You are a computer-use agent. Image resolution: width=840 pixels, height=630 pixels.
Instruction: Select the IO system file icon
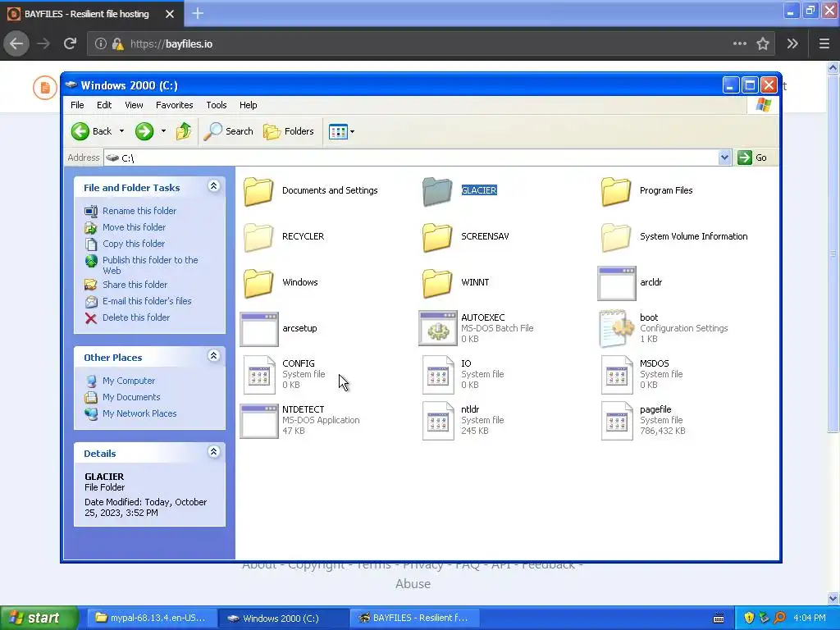point(438,375)
